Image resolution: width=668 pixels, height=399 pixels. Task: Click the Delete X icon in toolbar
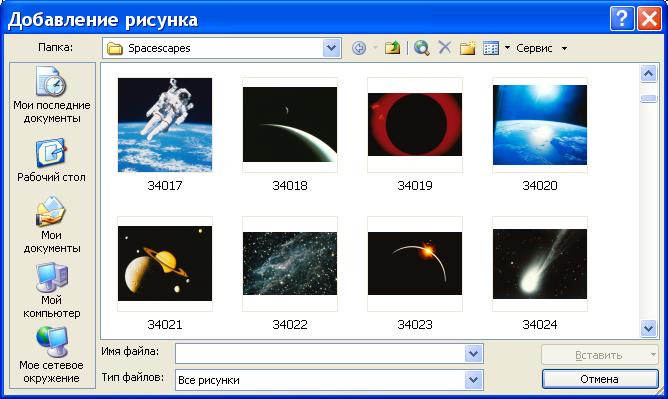[x=445, y=48]
